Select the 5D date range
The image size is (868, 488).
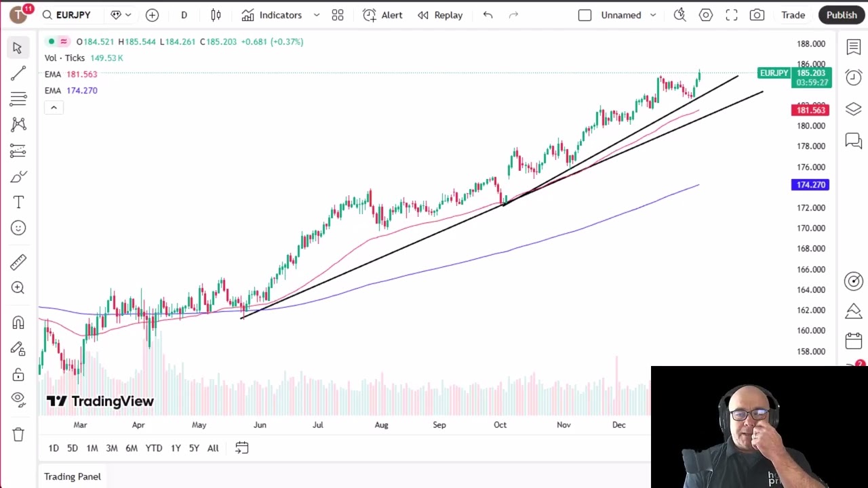[73, 448]
